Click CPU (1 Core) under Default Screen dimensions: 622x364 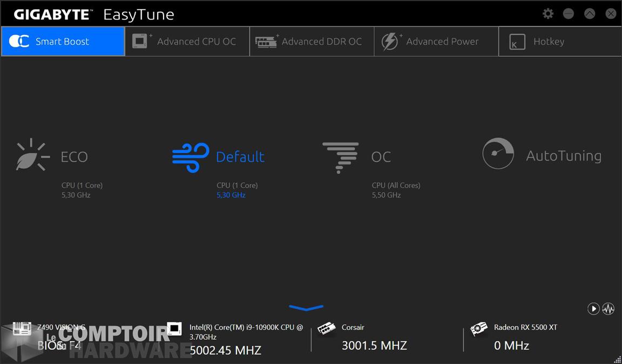point(237,185)
